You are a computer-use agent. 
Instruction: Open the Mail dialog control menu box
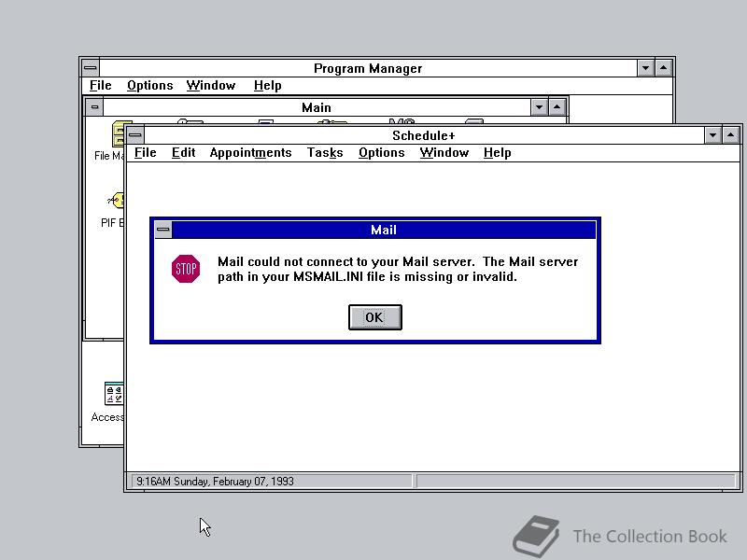[x=162, y=230]
